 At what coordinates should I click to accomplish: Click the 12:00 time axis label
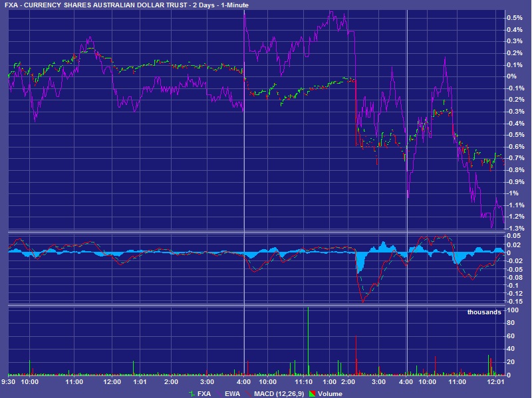pos(112,382)
